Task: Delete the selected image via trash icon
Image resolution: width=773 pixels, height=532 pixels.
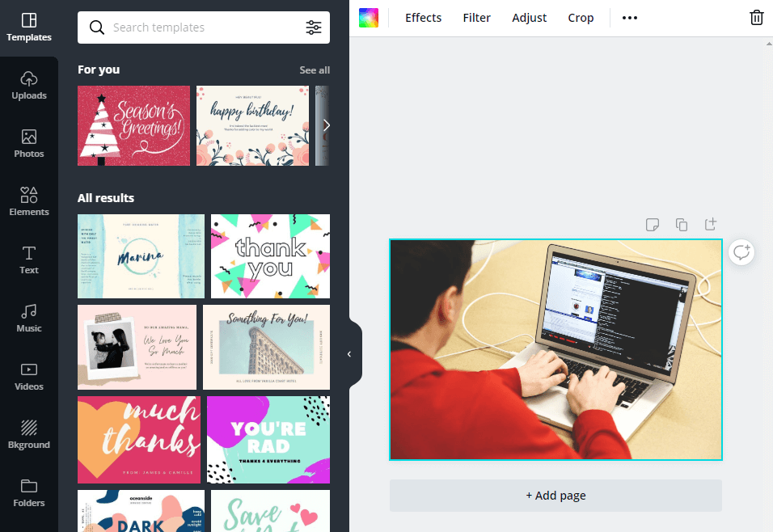Action: (757, 17)
